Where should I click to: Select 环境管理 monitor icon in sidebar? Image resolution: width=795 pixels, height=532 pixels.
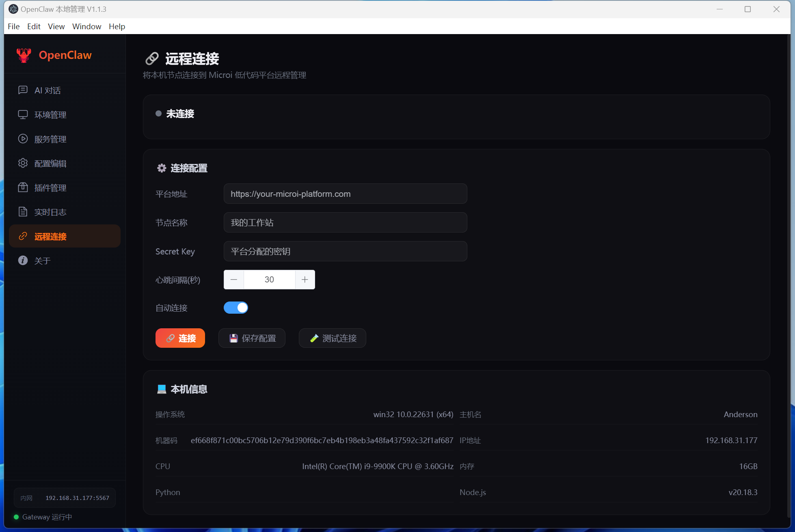pyautogui.click(x=23, y=114)
